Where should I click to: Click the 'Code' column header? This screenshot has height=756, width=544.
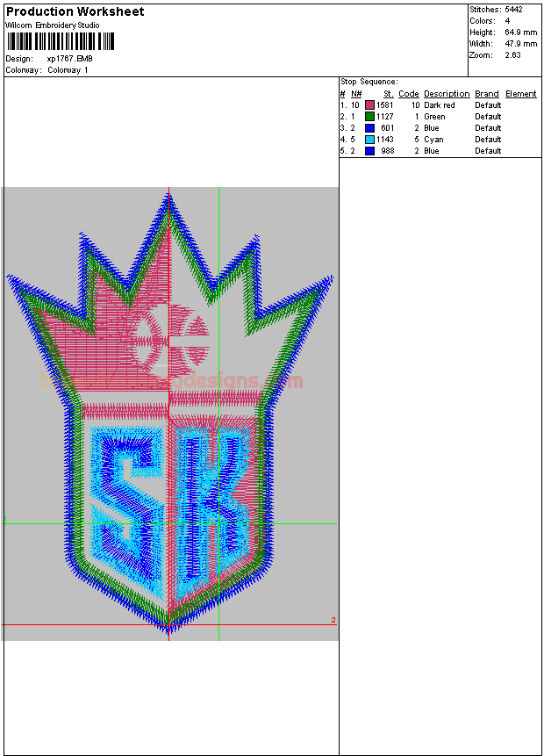tap(409, 94)
